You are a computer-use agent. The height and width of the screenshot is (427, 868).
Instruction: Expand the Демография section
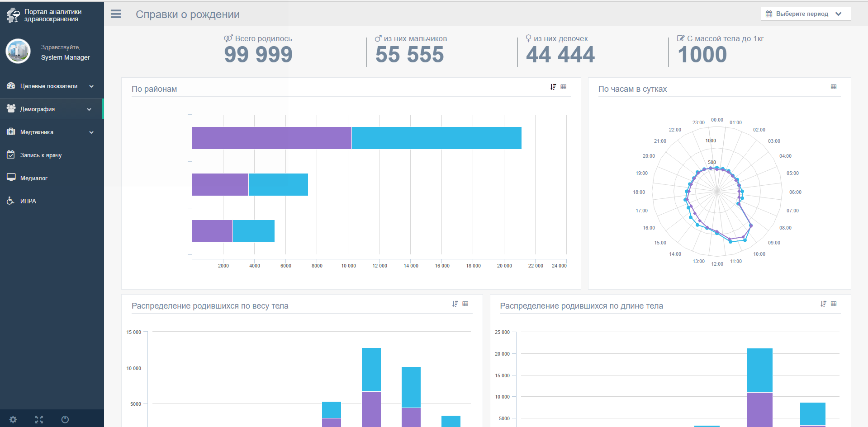coord(52,109)
